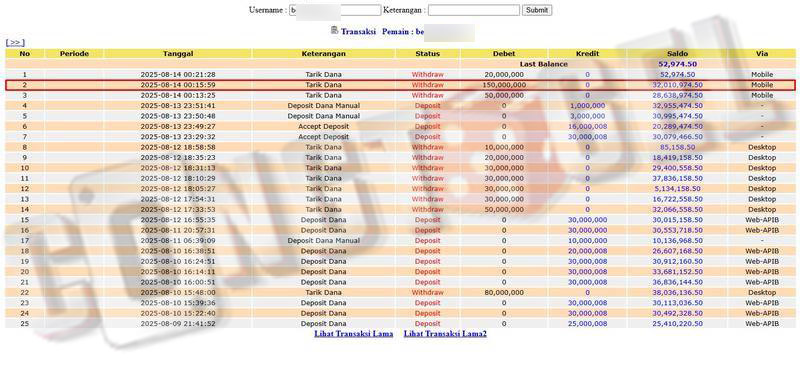The height and width of the screenshot is (368, 800).
Task: Click kredit amount 16,000,008 in row 6
Action: point(587,127)
